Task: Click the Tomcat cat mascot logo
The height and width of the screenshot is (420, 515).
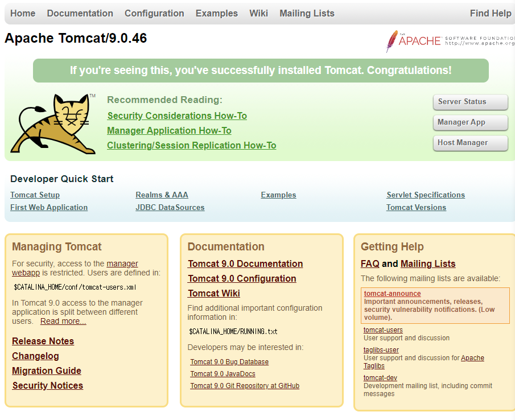Action: coord(53,124)
